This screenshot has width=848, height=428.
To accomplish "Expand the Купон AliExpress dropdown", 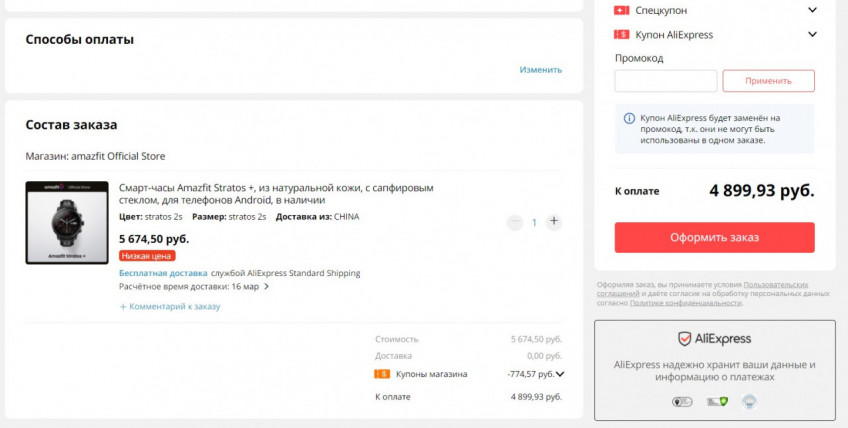I will click(x=811, y=34).
